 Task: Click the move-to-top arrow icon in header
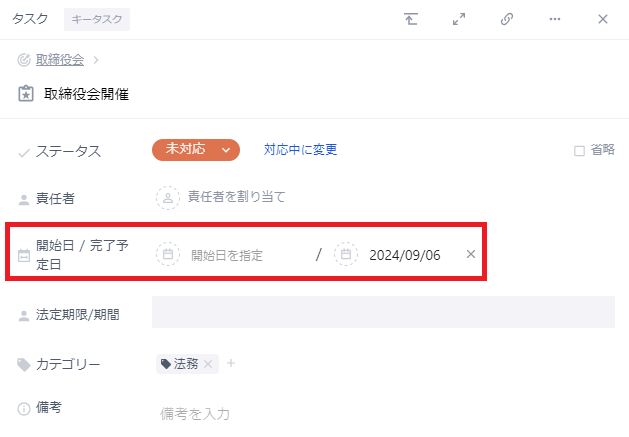tap(411, 19)
